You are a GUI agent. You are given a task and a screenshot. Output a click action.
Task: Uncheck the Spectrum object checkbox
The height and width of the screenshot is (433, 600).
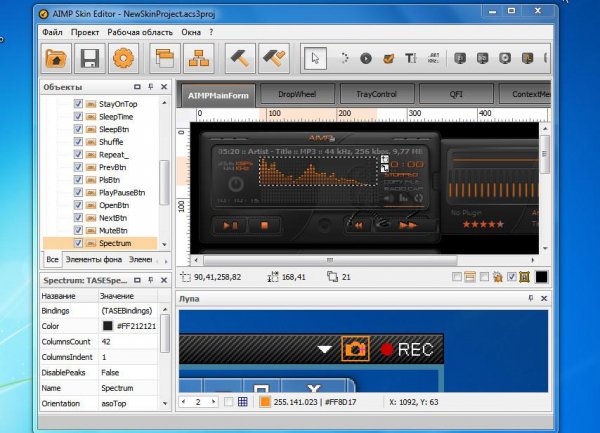[x=78, y=243]
